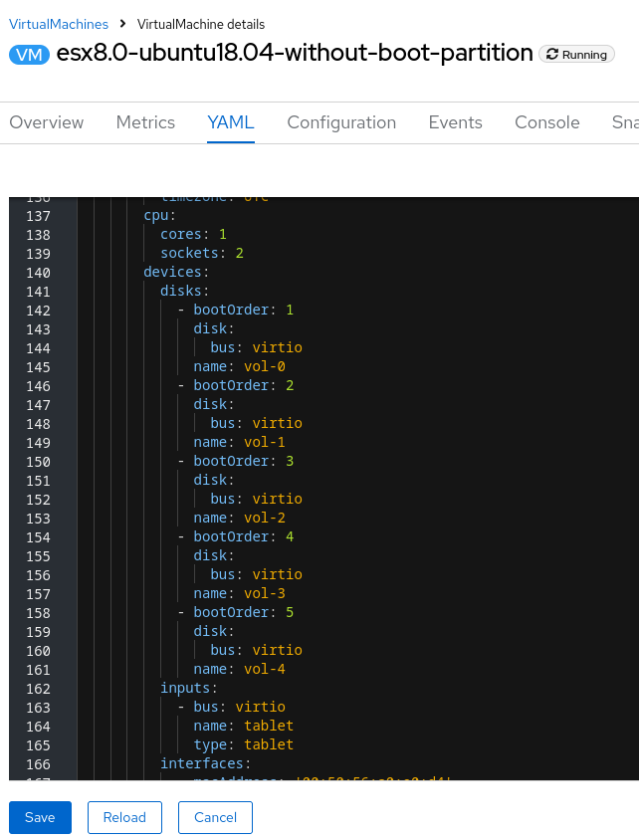Place cursor on the 'cores: 1' line
Viewport: 639px width, 840px height.
(193, 235)
